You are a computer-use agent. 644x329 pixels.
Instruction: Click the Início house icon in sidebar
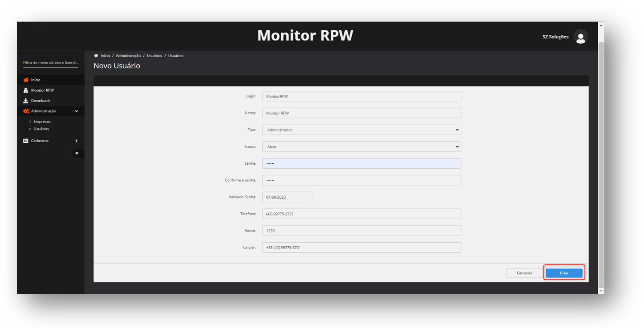click(x=26, y=80)
